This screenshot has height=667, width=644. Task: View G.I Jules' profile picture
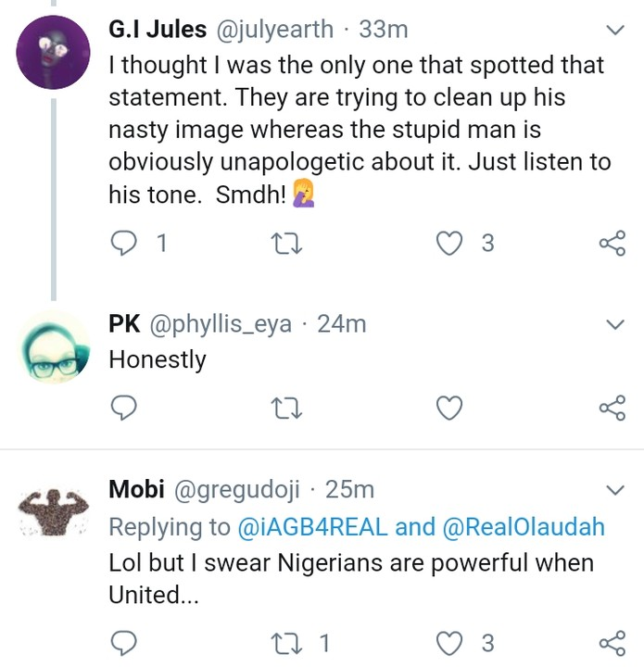54,55
